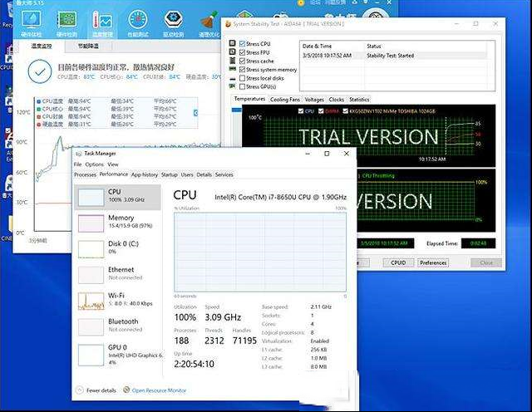Viewport: 532px width, 412px height.
Task: Click the icon beside Stress FPU
Action: pyautogui.click(x=233, y=51)
